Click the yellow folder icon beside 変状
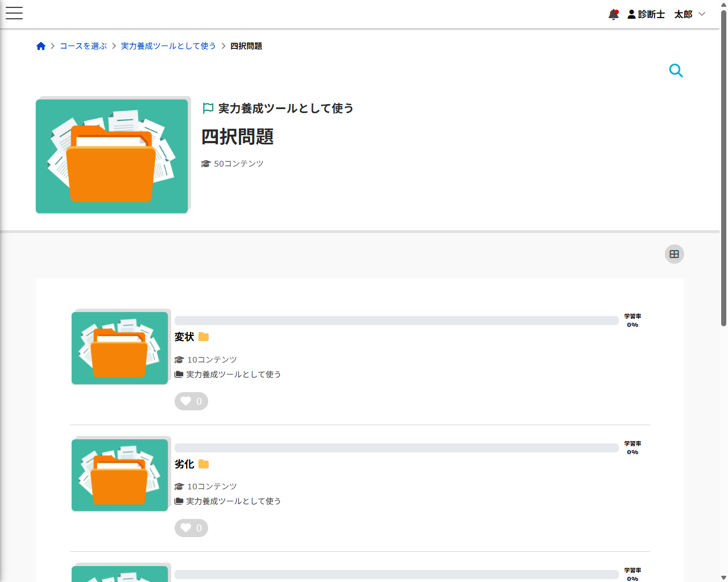728x582 pixels. (204, 336)
